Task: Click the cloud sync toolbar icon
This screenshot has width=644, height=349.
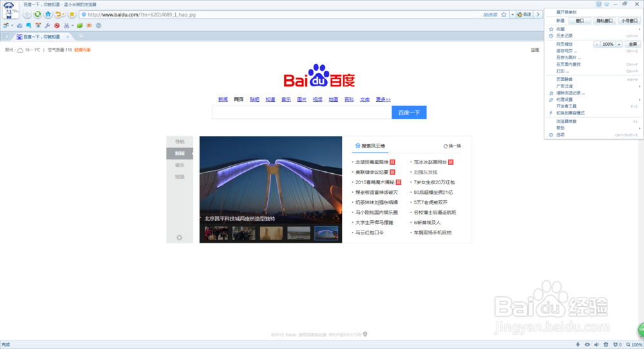Action: (x=19, y=26)
